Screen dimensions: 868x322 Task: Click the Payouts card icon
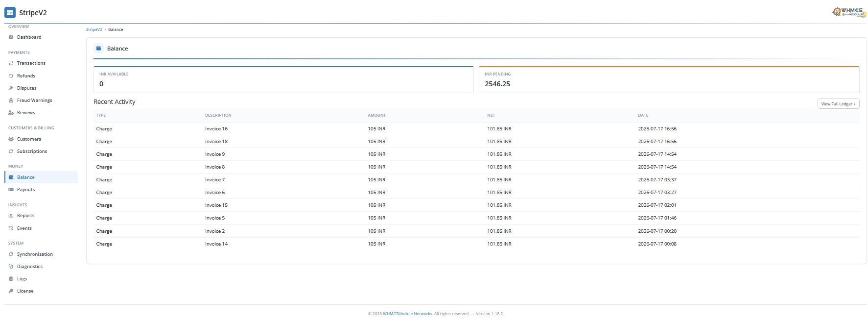pyautogui.click(x=11, y=190)
